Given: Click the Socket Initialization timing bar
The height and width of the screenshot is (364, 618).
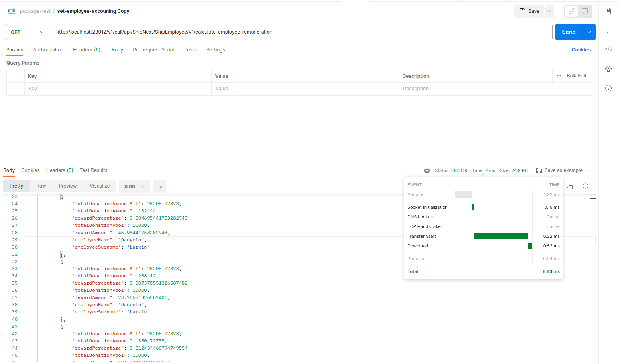Looking at the screenshot, I should (473, 207).
